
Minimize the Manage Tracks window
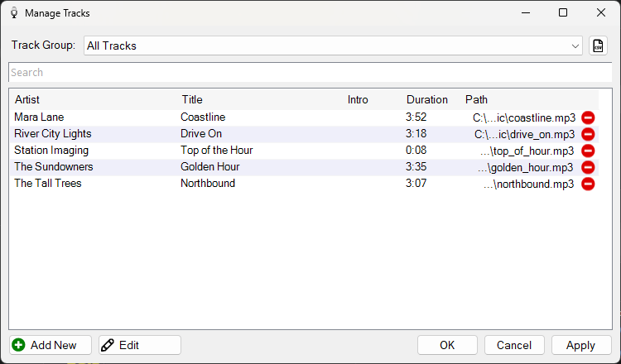pos(526,13)
